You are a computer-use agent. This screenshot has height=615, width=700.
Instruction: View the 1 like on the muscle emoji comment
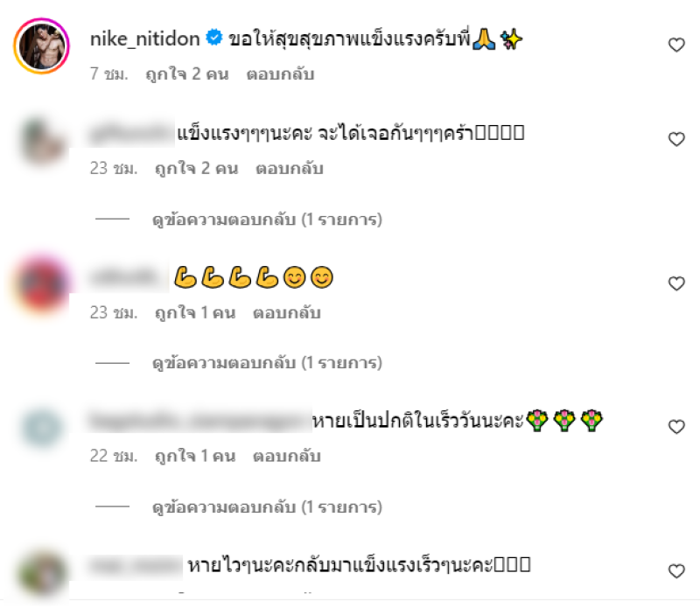pos(195,313)
